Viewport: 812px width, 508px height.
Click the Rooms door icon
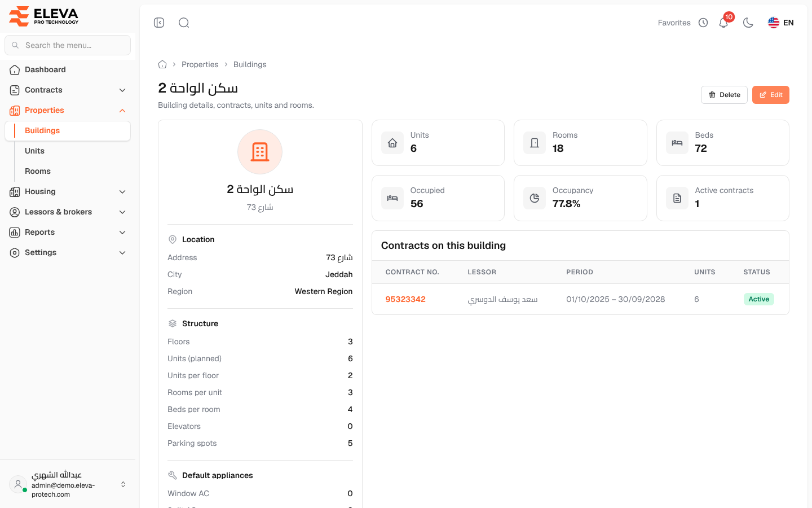click(535, 143)
